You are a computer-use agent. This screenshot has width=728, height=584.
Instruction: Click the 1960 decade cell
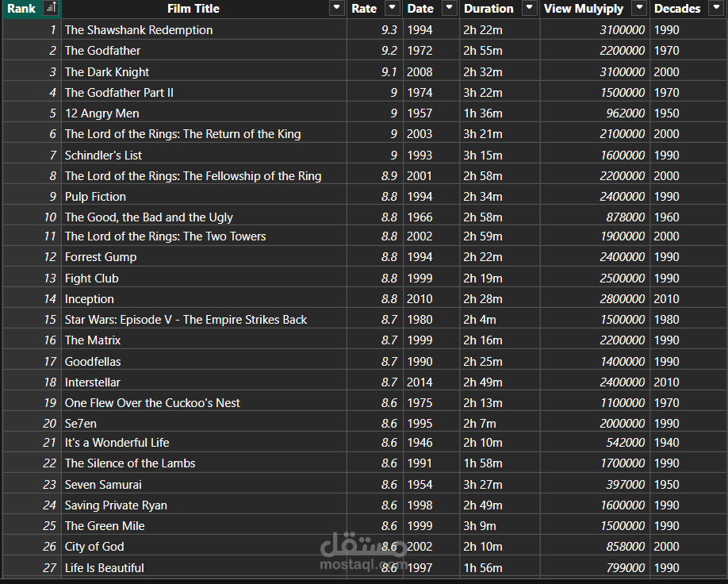[x=688, y=217]
